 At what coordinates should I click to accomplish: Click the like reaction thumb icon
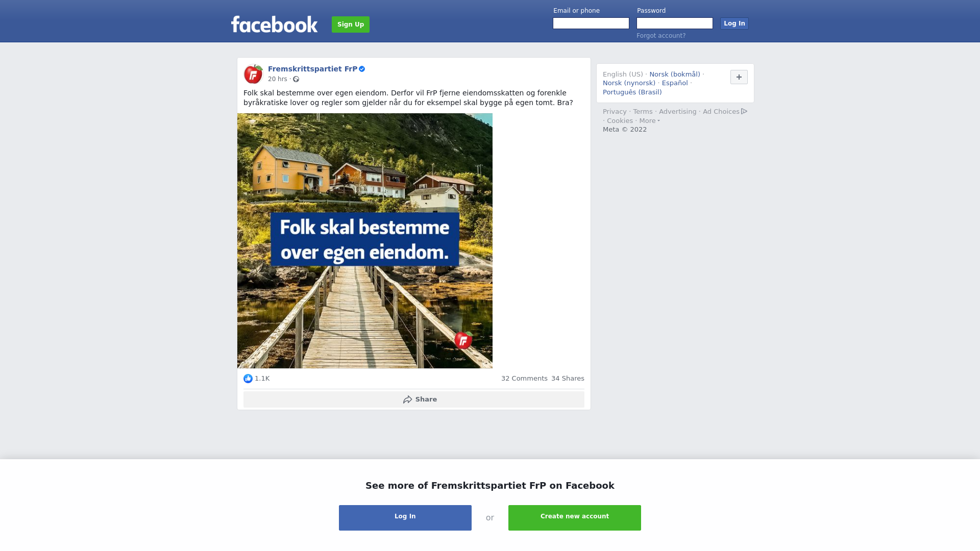tap(248, 379)
